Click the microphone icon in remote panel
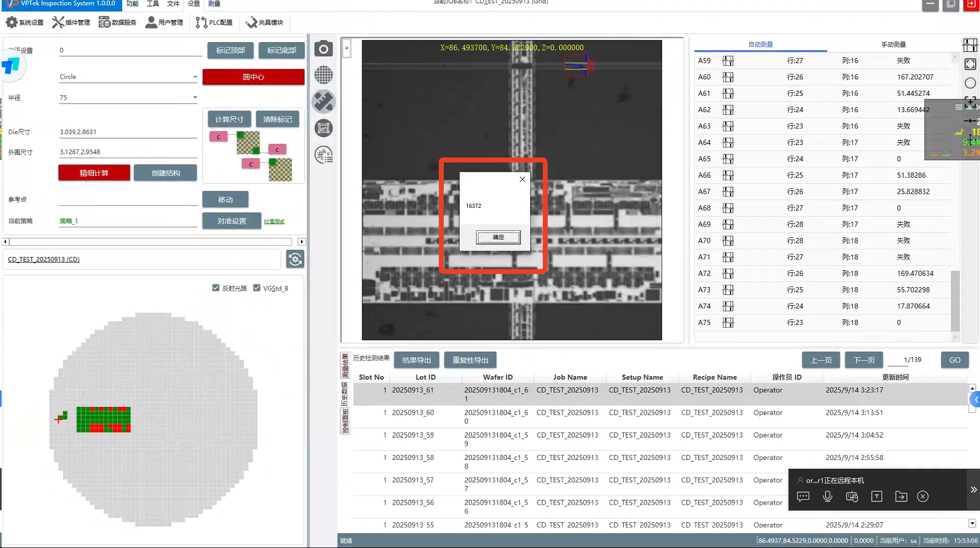 tap(827, 496)
